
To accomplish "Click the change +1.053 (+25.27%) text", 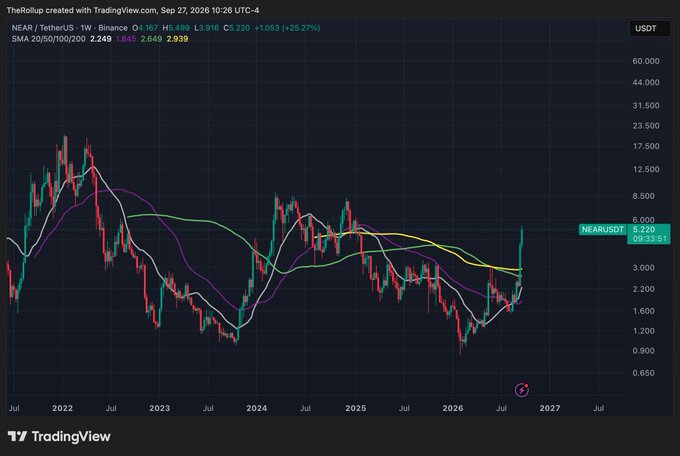I will [x=287, y=28].
